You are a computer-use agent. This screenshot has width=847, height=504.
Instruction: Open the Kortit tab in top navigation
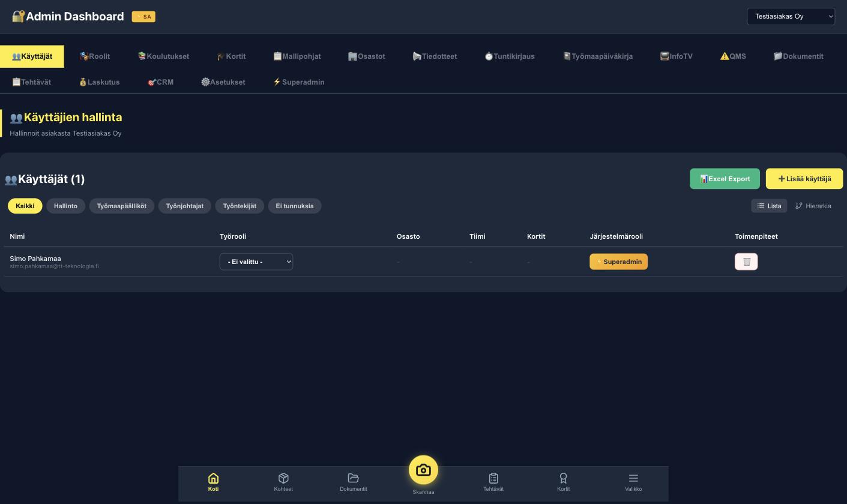231,56
